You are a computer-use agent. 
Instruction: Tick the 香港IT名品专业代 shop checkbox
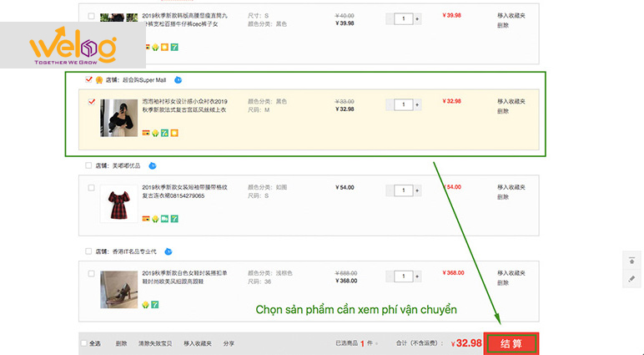[88, 251]
